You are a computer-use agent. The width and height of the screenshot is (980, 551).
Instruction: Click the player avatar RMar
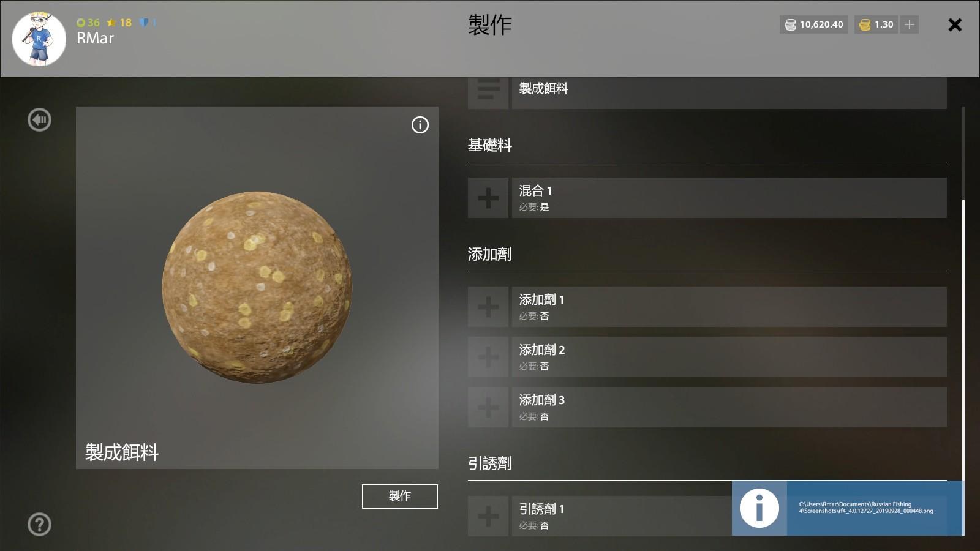[x=39, y=39]
